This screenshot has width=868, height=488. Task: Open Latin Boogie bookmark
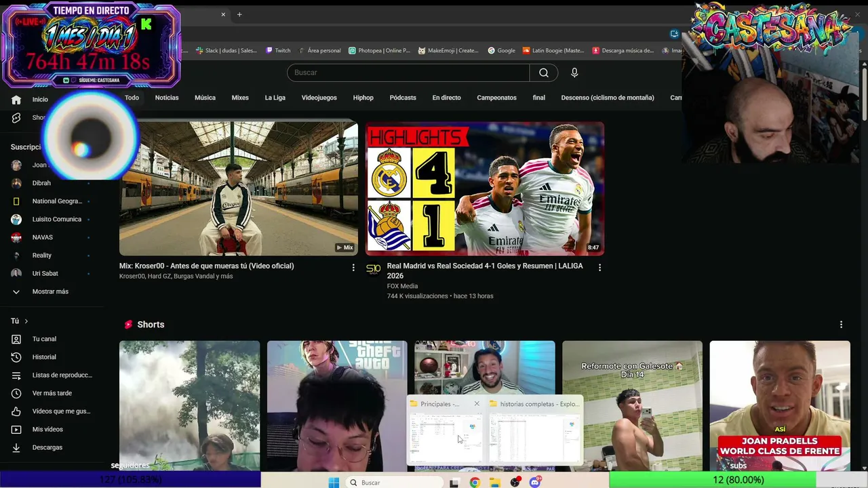click(x=553, y=50)
